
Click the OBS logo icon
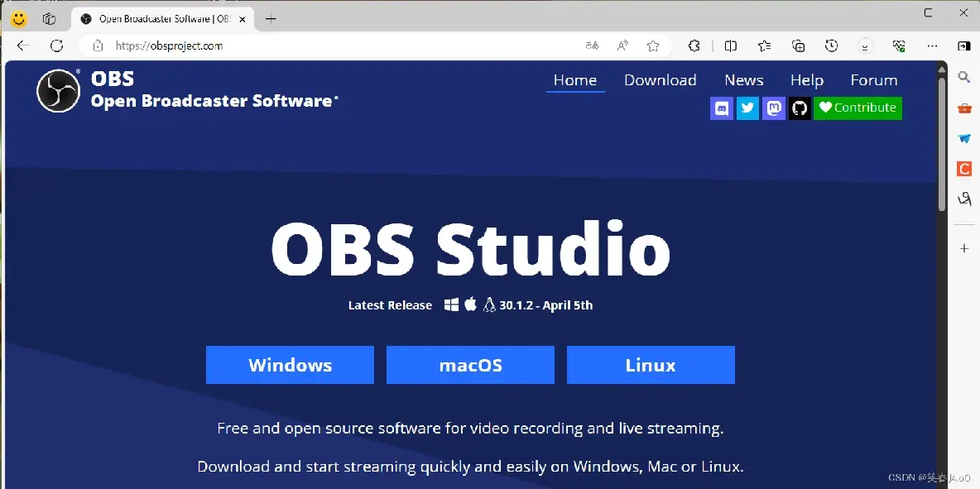58,90
